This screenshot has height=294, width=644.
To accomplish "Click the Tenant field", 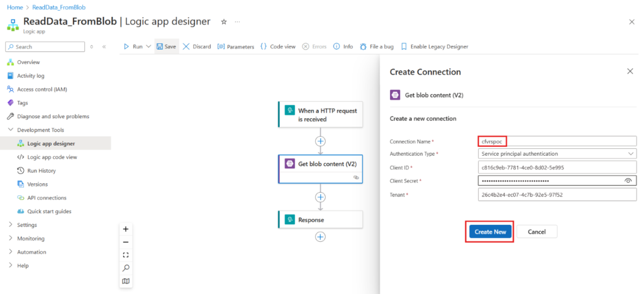I will pyautogui.click(x=557, y=195).
